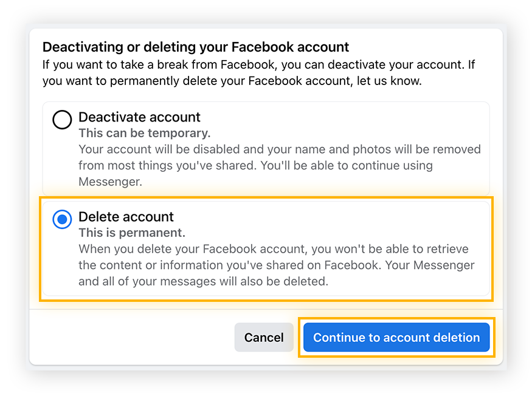Click the Delete account label text
Viewport: 532px width, 396px height.
coord(126,217)
